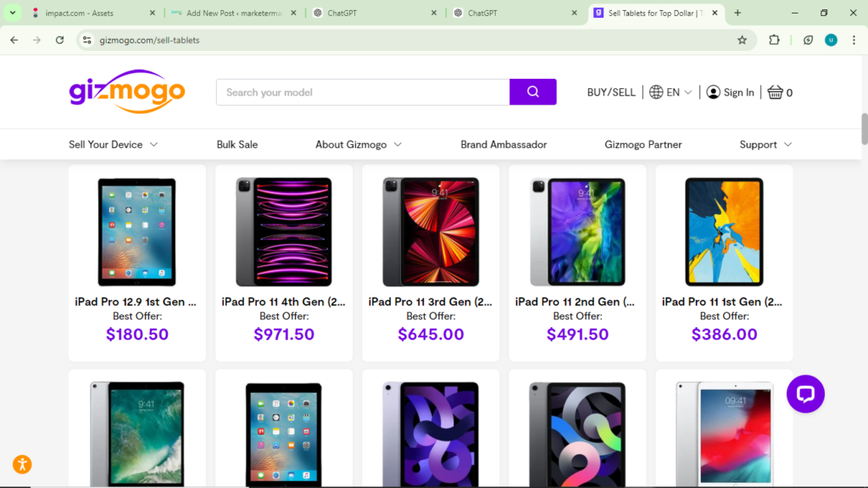Open the EN language dropdown
Image resolution: width=868 pixels, height=488 pixels.
tap(680, 92)
